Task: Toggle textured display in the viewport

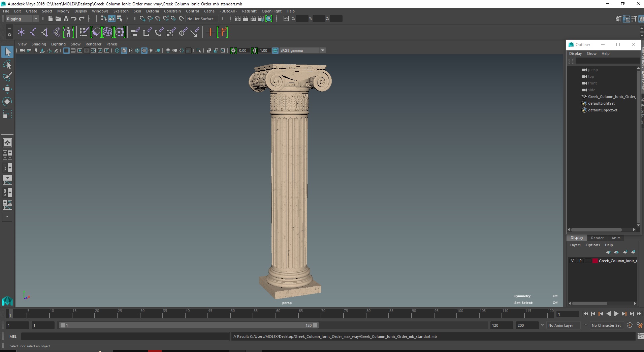Action: point(144,50)
